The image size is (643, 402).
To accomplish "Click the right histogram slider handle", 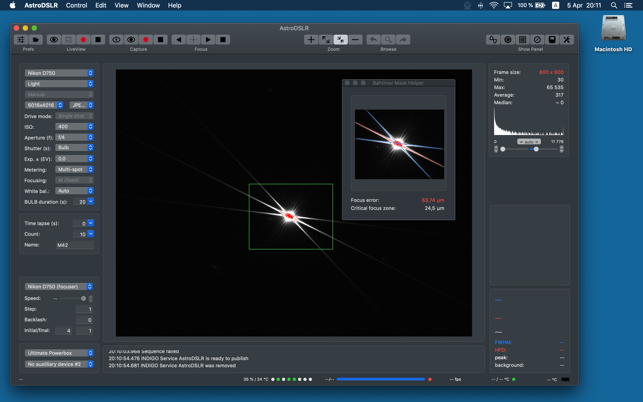I will pyautogui.click(x=536, y=149).
